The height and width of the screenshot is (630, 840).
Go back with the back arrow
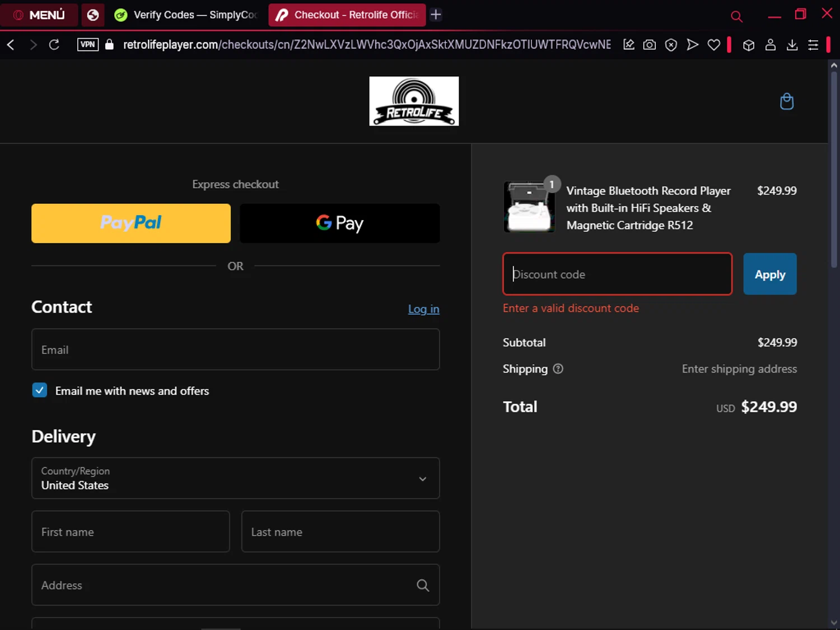point(11,45)
